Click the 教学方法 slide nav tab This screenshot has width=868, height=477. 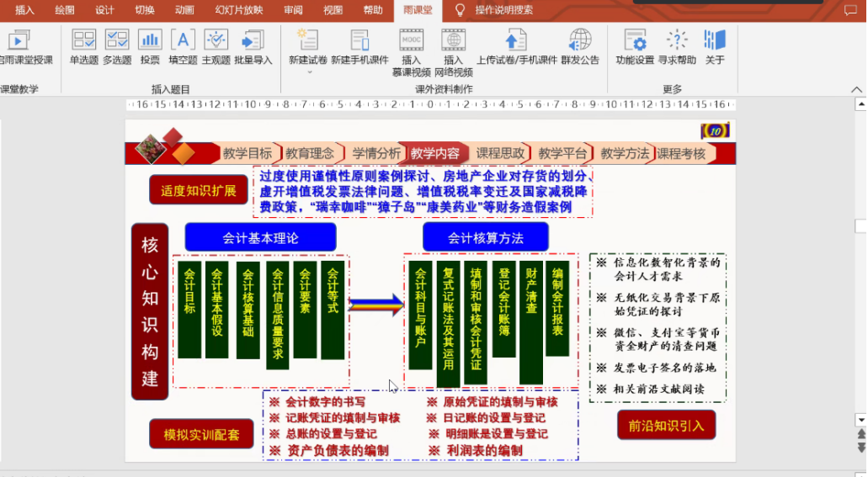[x=625, y=153]
